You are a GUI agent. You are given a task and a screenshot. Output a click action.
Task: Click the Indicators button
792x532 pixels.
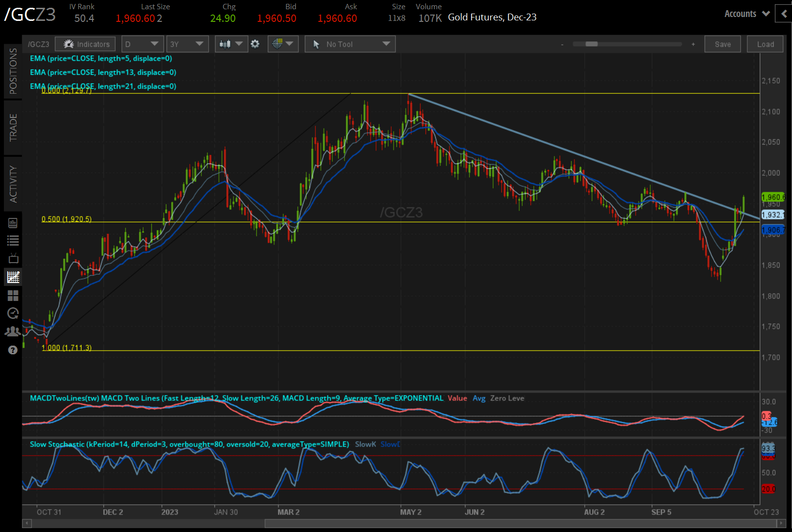(x=85, y=44)
